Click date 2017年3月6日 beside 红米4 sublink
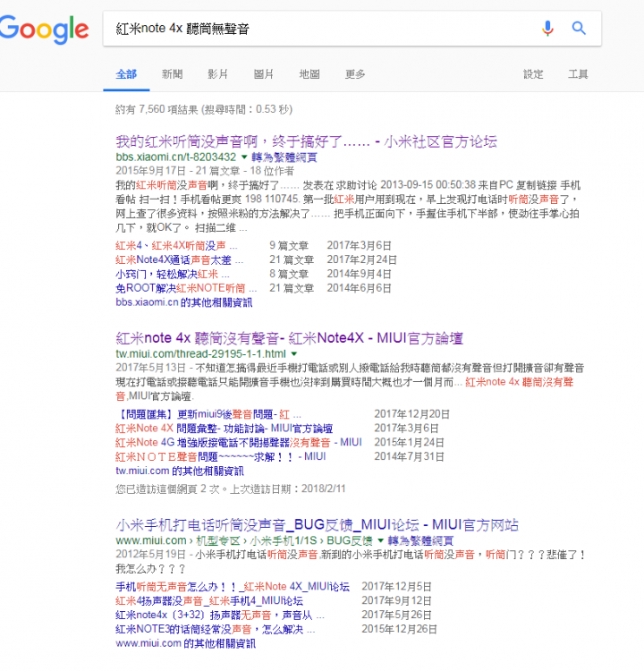This screenshot has width=644, height=671. pyautogui.click(x=359, y=246)
